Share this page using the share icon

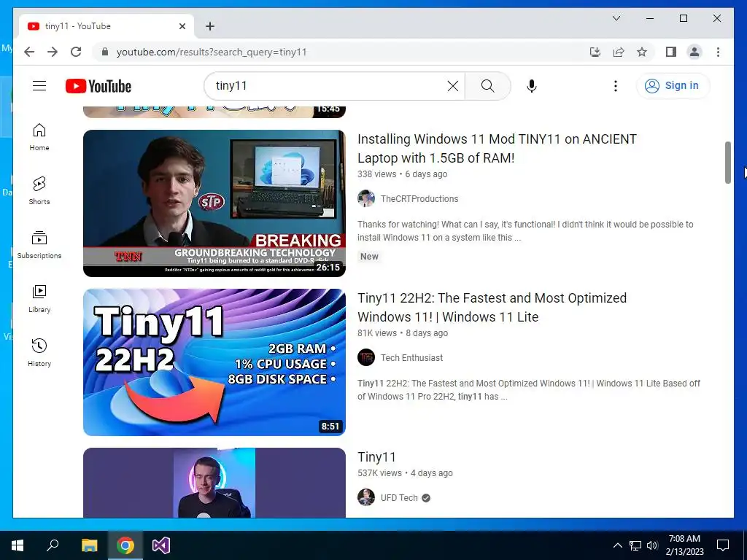(619, 52)
